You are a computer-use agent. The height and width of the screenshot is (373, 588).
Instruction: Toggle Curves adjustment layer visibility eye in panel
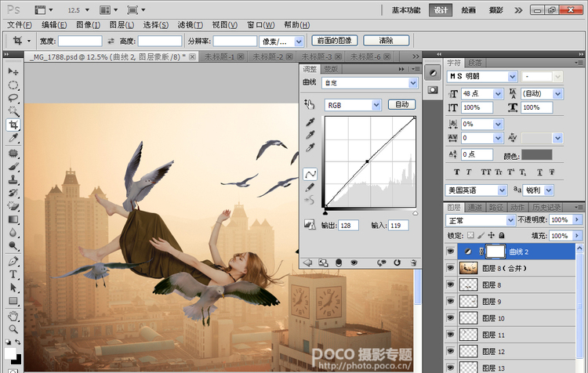[354, 263]
